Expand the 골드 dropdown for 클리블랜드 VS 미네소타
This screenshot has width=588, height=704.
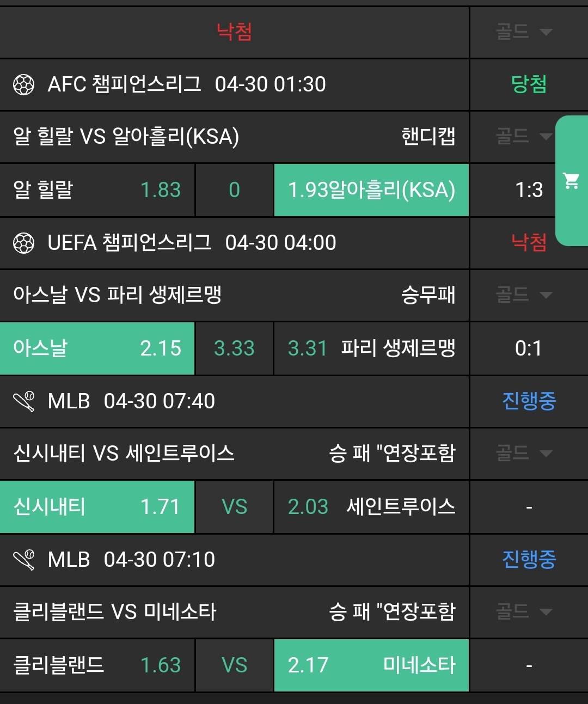click(x=524, y=611)
